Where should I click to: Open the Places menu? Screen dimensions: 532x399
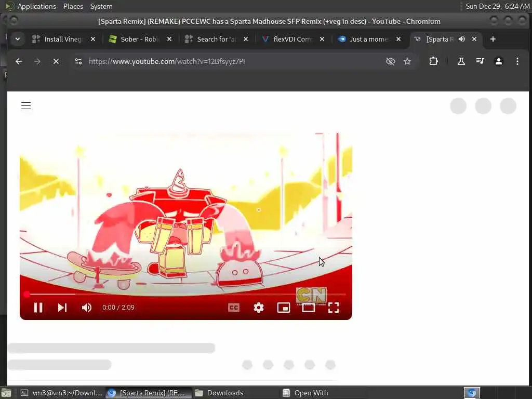point(73,6)
